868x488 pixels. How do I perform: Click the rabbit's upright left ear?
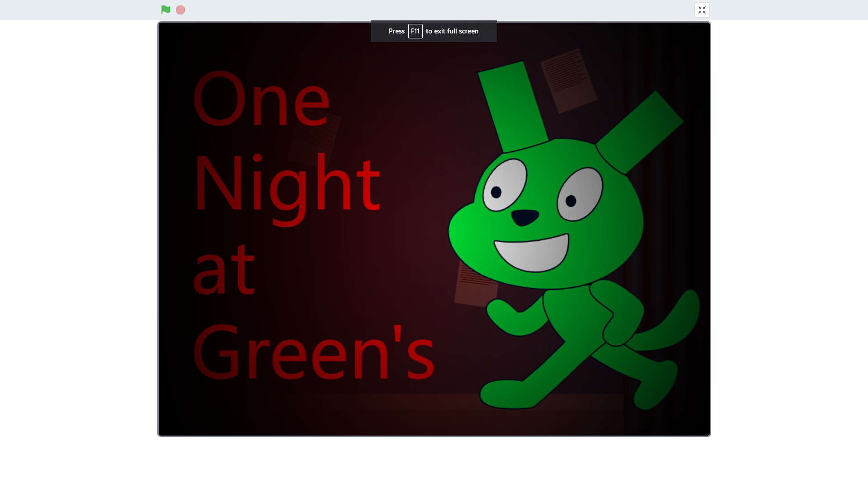513,106
